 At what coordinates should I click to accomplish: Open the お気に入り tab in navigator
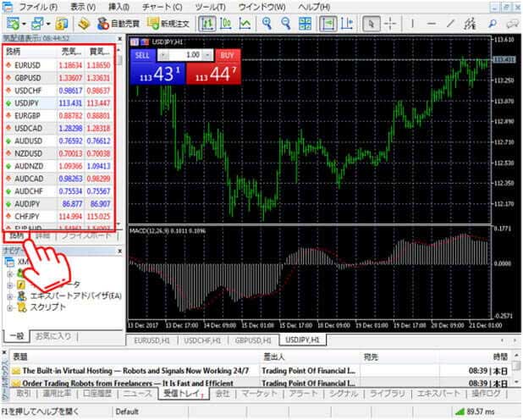(52, 336)
